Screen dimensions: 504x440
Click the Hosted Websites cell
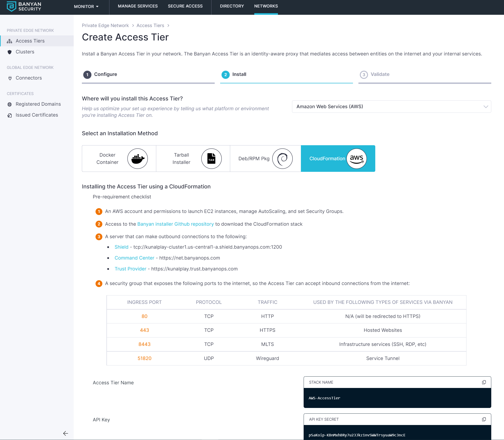[383, 330]
